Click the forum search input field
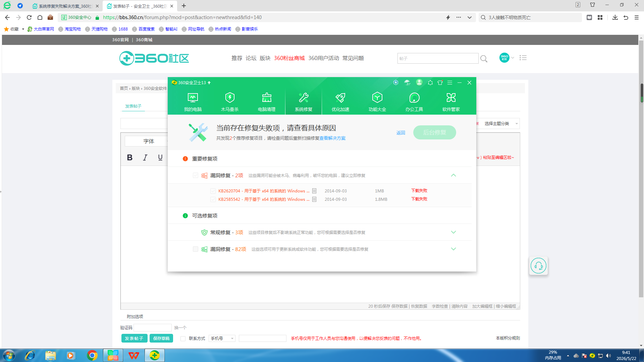Image resolution: width=644 pixels, height=362 pixels. (x=438, y=58)
